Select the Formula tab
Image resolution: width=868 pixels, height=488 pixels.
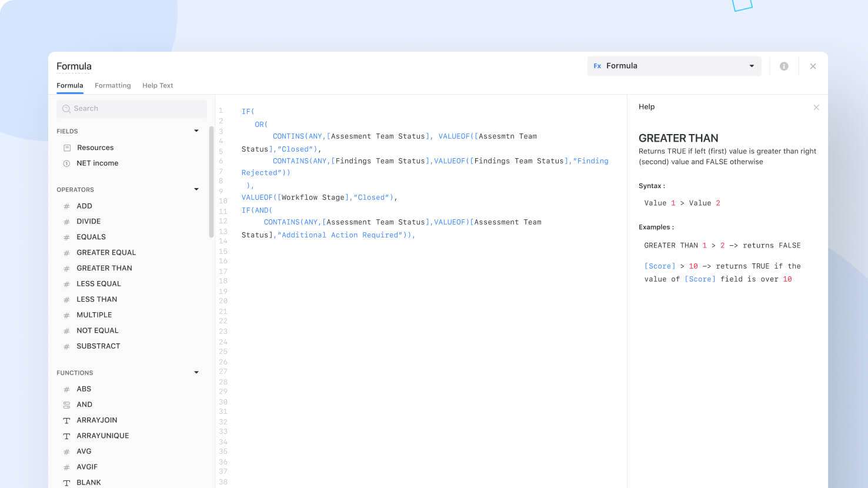[x=69, y=85]
